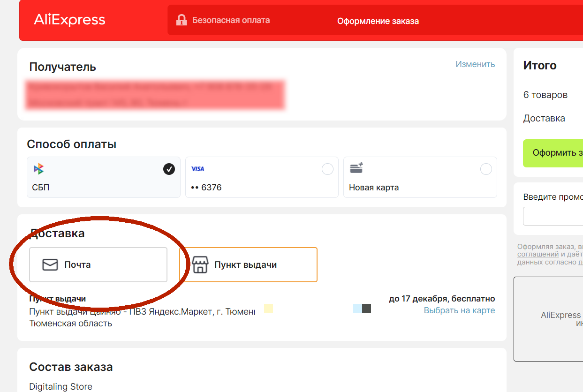Image resolution: width=583 pixels, height=392 pixels.
Task: Click the Visa card logo
Action: click(x=197, y=169)
